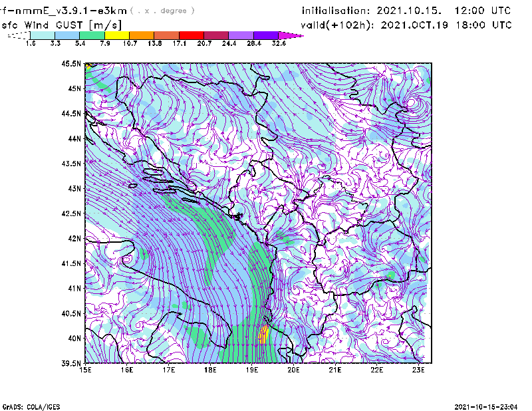The image size is (532, 411).
Task: Select the orange 10.7–13.8 legend swatch
Action: click(x=142, y=35)
